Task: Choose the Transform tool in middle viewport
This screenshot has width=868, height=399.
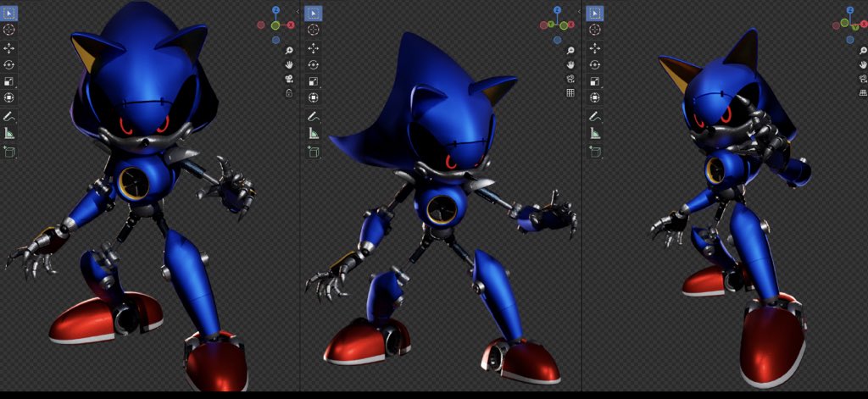Action: [x=314, y=98]
